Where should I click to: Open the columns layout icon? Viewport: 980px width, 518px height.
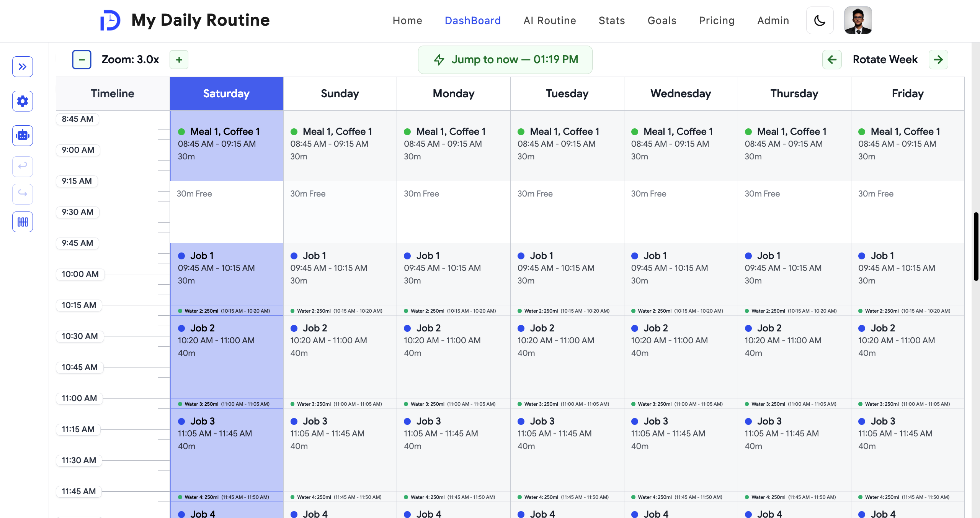tap(23, 222)
